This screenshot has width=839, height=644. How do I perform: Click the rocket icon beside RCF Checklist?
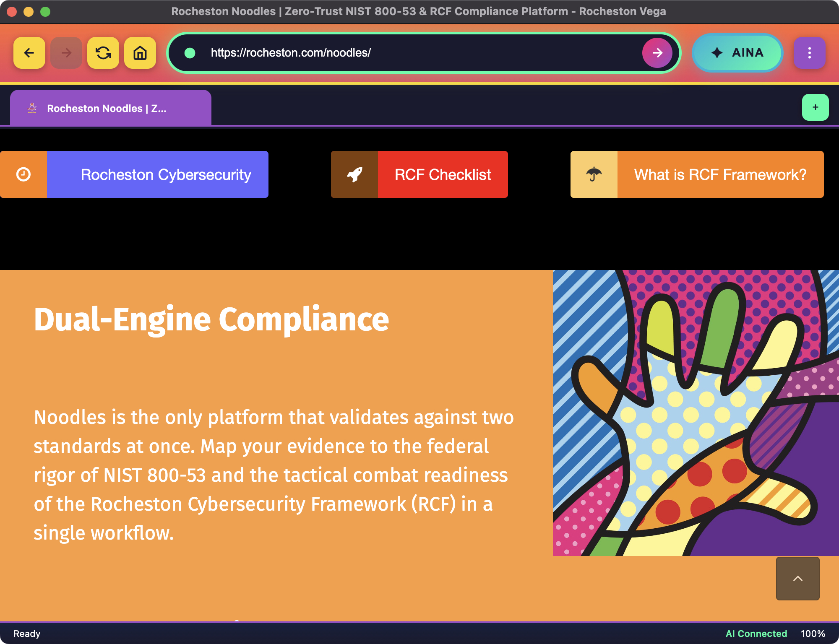point(354,174)
